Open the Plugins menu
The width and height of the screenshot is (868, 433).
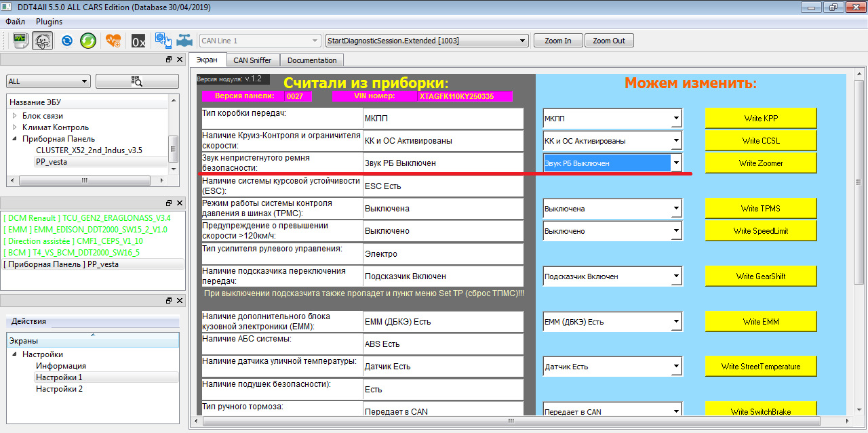point(49,22)
